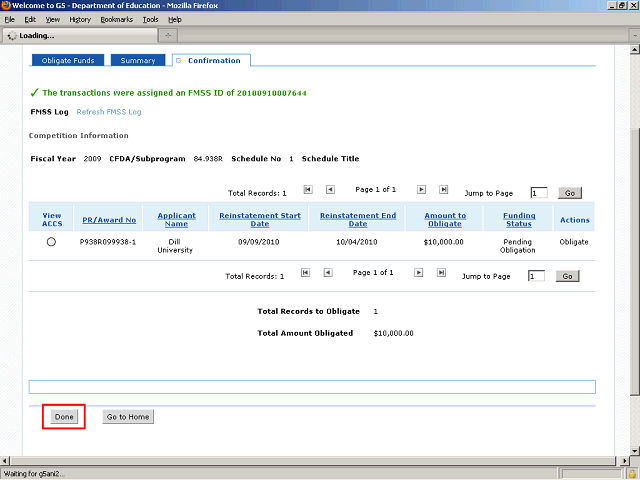Open the View menu
Image resolution: width=640 pixels, height=480 pixels.
[x=53, y=20]
